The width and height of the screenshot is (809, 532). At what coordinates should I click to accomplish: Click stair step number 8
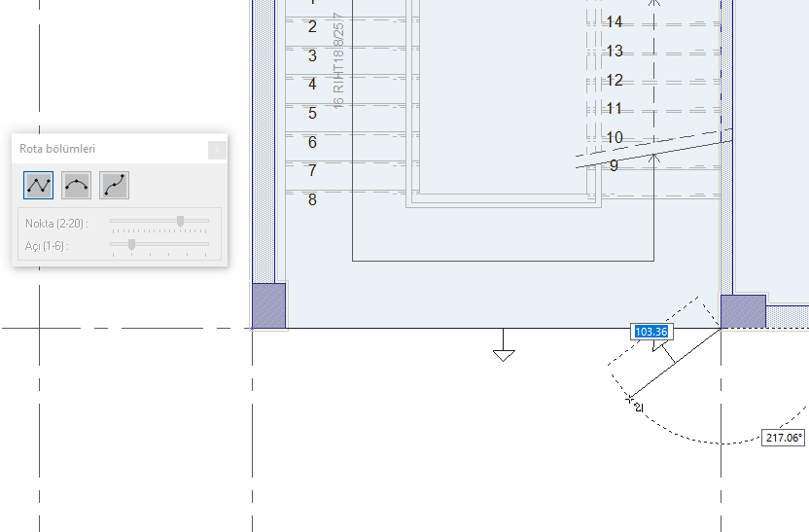(x=312, y=199)
